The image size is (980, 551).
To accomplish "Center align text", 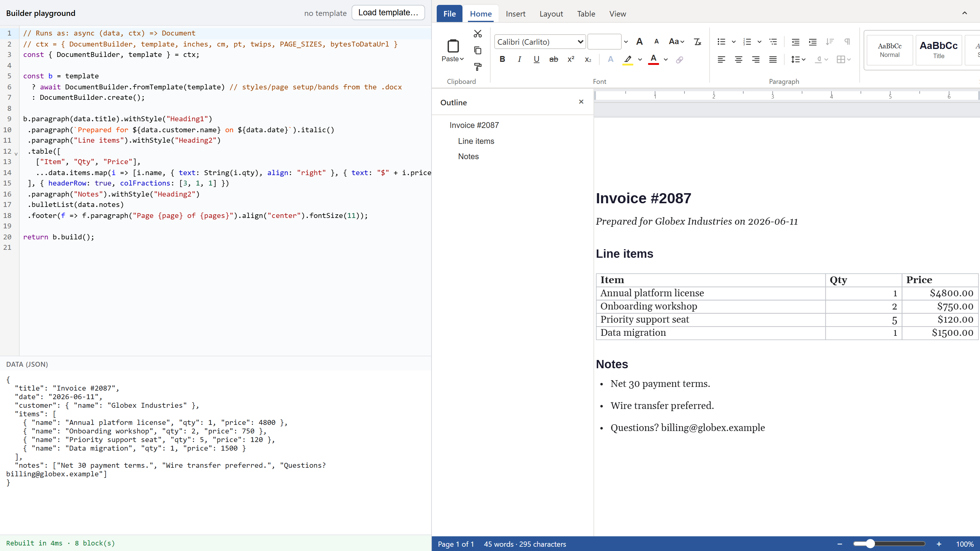I will [738, 59].
